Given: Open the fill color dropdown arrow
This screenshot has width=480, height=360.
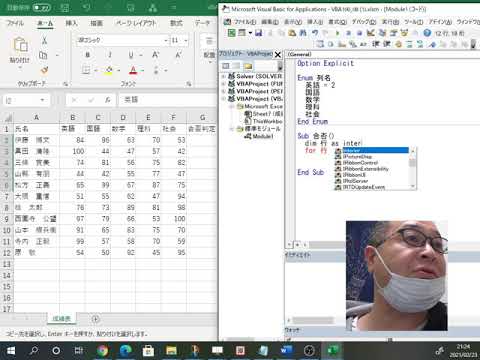Looking at the screenshot, I should click(119, 70).
